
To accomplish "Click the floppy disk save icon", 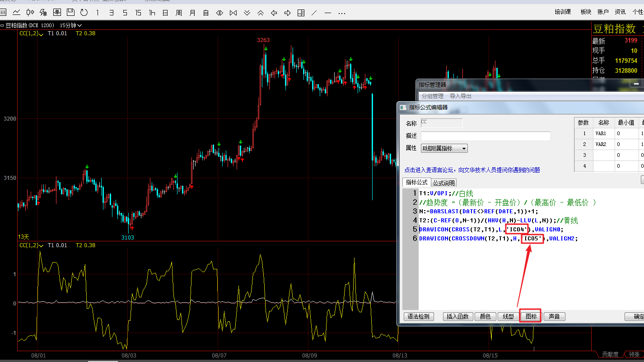I will coord(71,13).
